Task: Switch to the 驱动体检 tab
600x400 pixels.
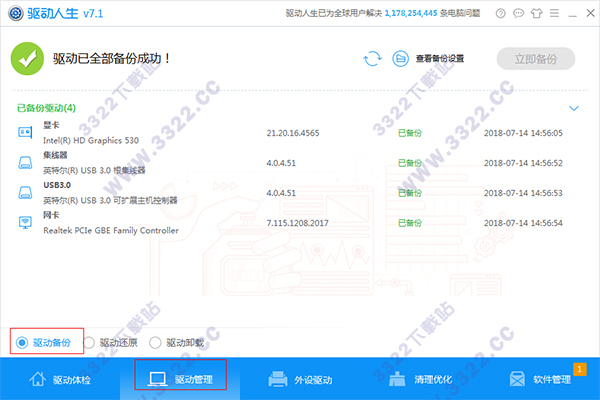Action: [60, 379]
